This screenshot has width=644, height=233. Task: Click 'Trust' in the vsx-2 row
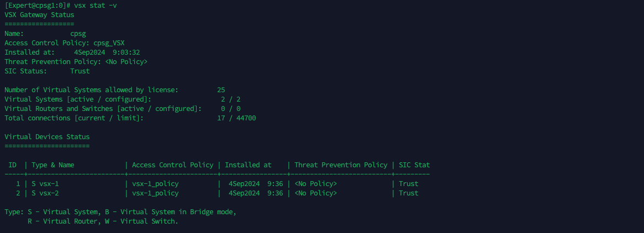pyautogui.click(x=409, y=193)
